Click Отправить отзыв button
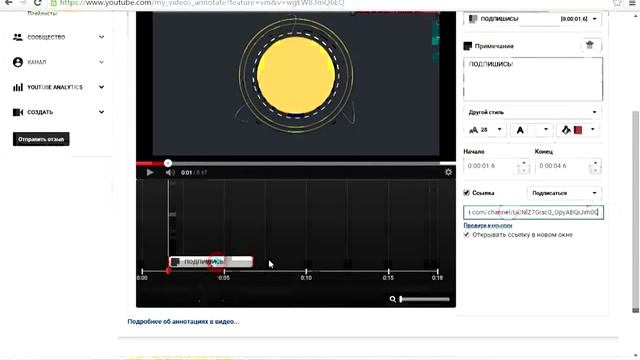This screenshot has height=360, width=640. [41, 139]
